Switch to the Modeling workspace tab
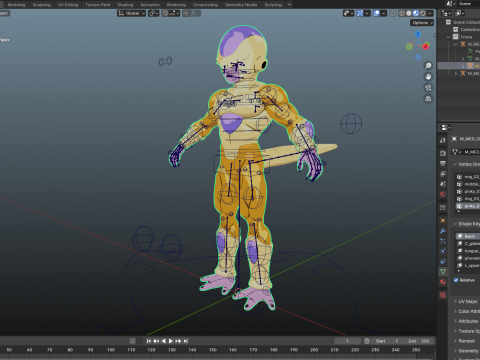Image resolution: width=480 pixels, height=360 pixels. pos(16,5)
